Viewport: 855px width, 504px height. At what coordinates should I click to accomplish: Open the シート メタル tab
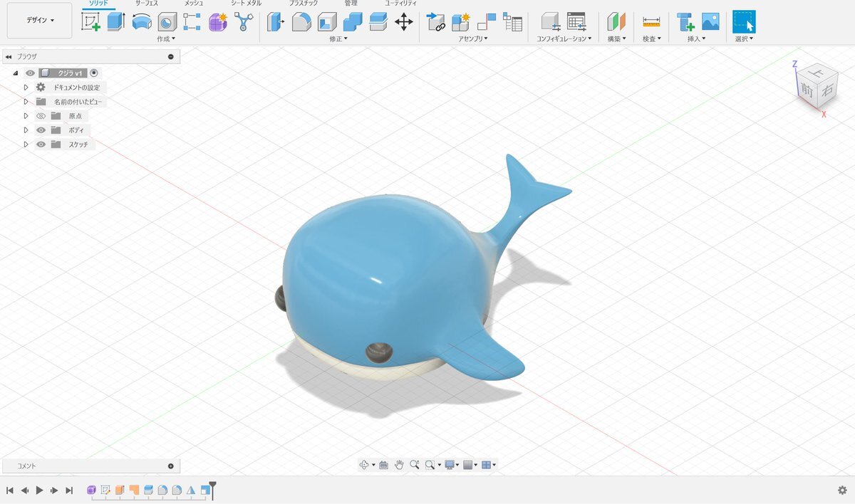pyautogui.click(x=246, y=4)
